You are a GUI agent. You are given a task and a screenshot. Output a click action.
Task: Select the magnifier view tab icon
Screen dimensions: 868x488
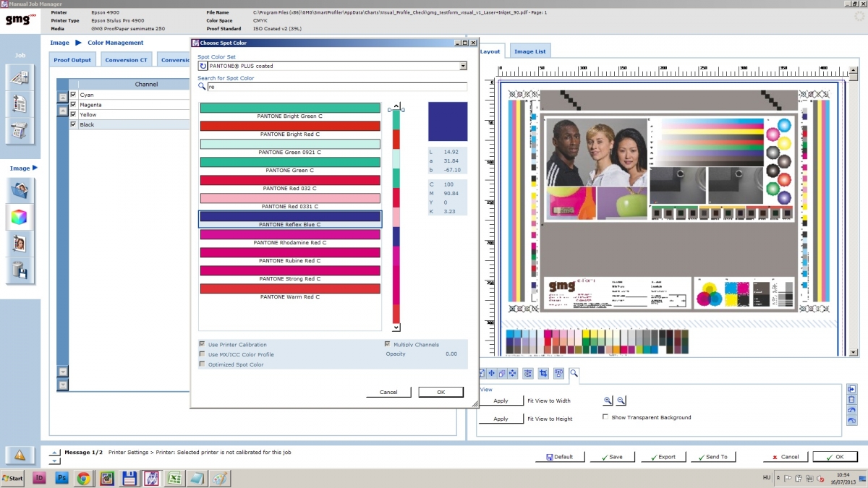[574, 373]
